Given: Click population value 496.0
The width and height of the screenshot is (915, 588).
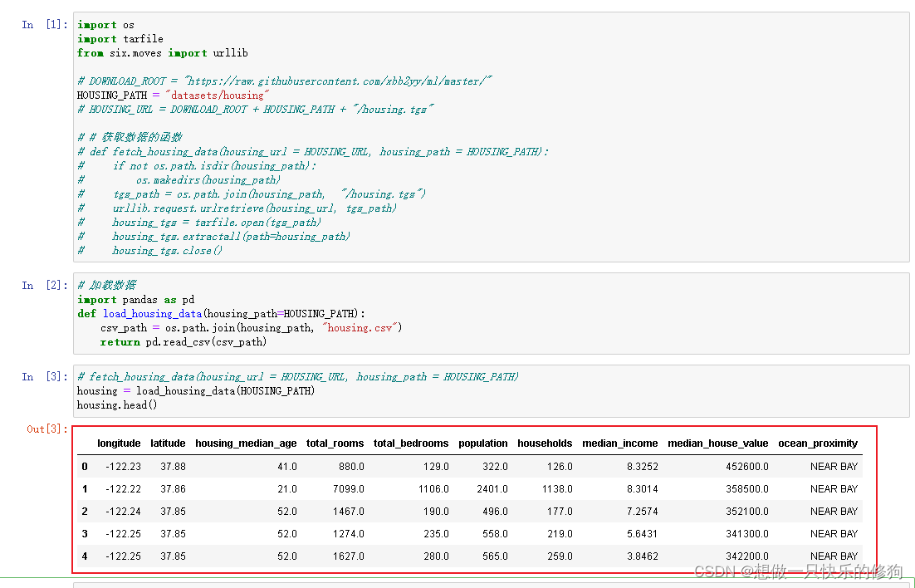Looking at the screenshot, I should coord(496,512).
